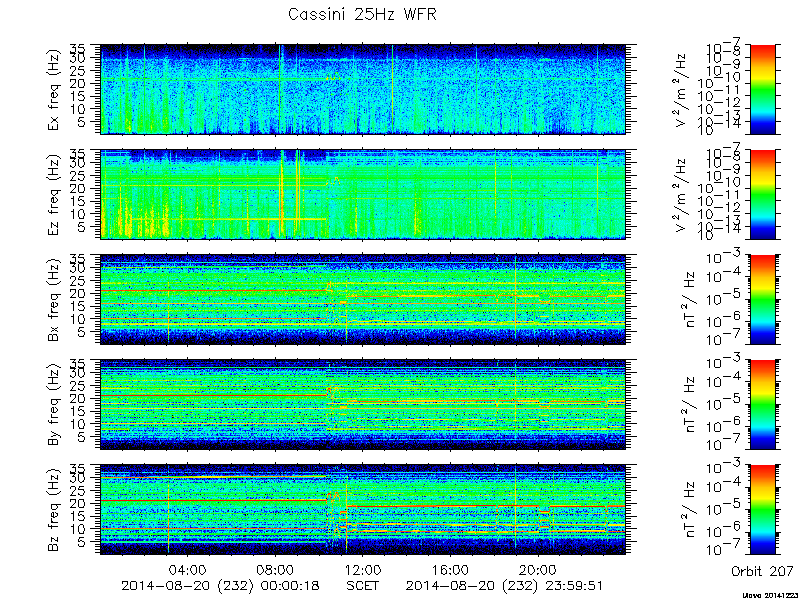Click the color bar beside the Ez panel
Screen dimensions: 800x600
762,194
